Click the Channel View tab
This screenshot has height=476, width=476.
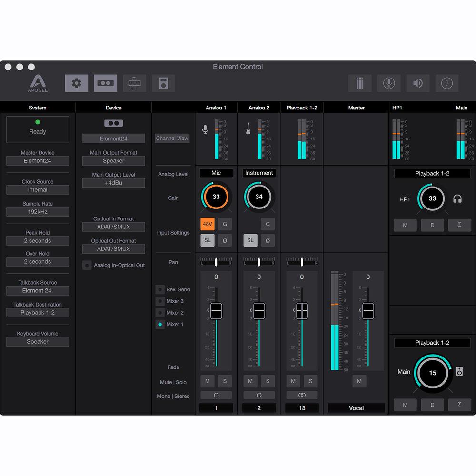(x=172, y=139)
